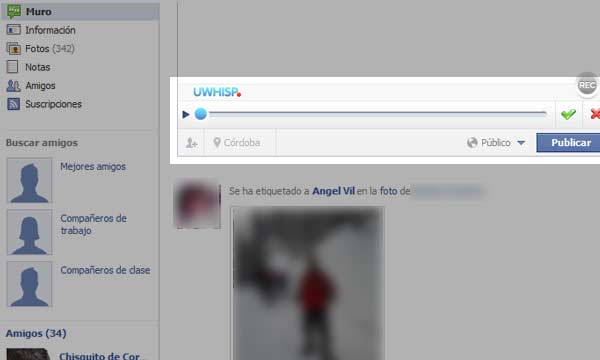Click the UWHISP logo
The width and height of the screenshot is (600, 360).
(217, 92)
